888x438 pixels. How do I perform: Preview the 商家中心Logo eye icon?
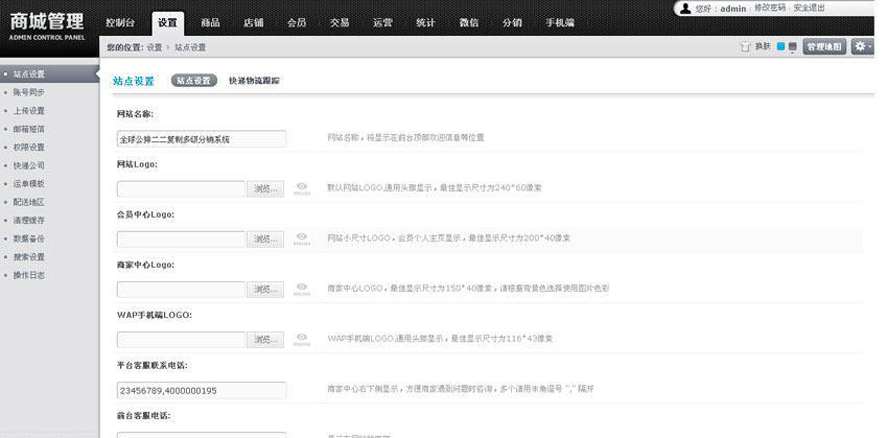coord(302,289)
